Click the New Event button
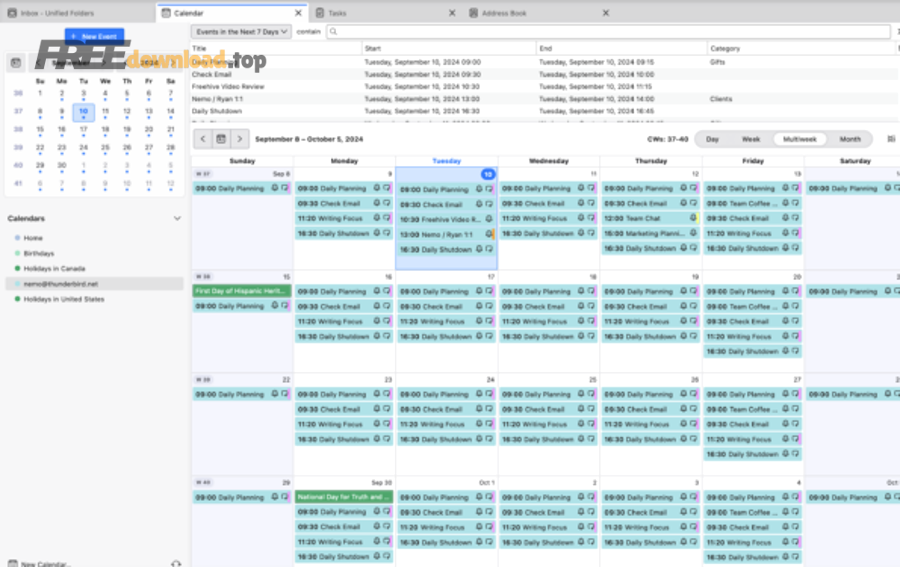The width and height of the screenshot is (900, 567). pyautogui.click(x=94, y=36)
